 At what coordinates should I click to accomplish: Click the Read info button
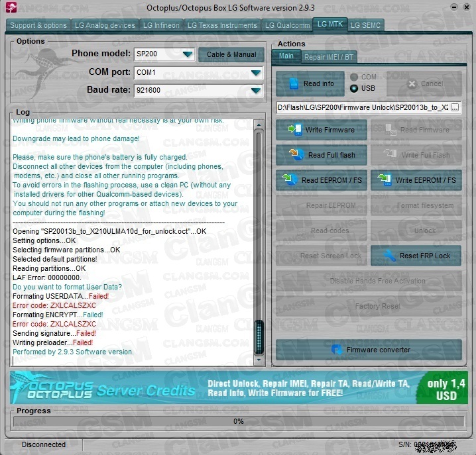[x=310, y=83]
